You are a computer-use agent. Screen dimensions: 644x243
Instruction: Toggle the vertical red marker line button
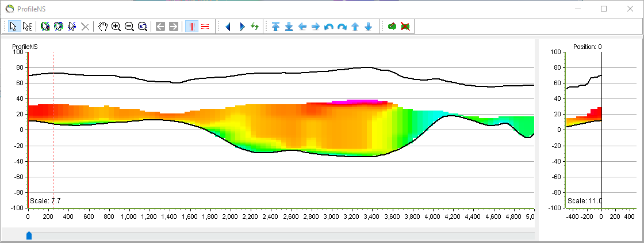tap(192, 26)
